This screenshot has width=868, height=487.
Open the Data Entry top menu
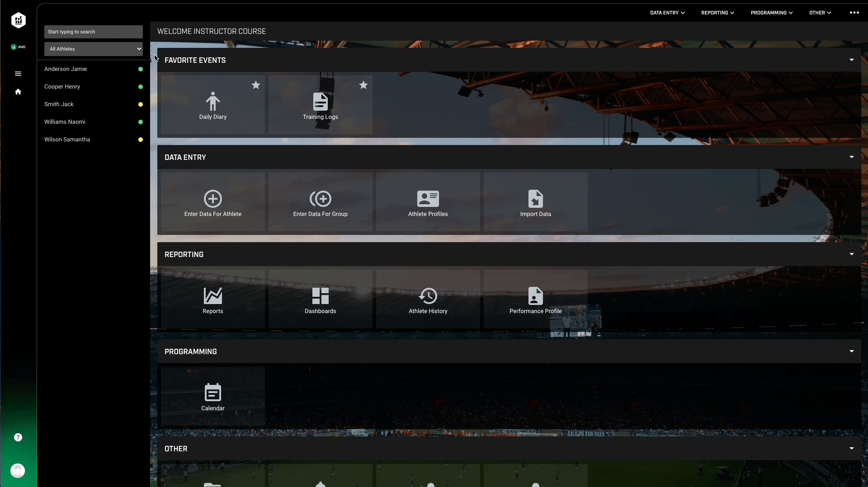[x=667, y=13]
